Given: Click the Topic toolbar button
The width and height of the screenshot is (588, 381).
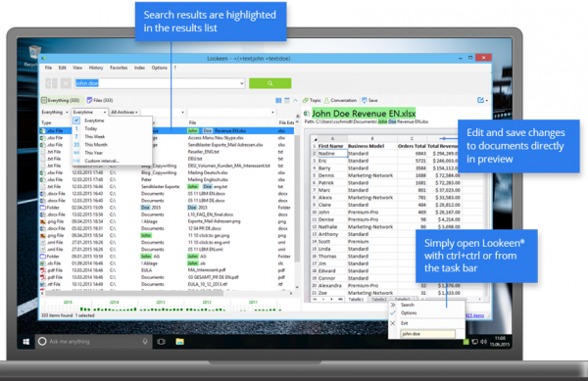Looking at the screenshot, I should pyautogui.click(x=312, y=101).
